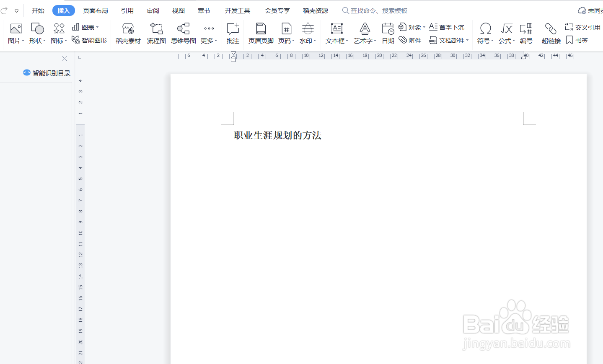
Task: Click 智能识别目录 in the sidebar
Action: tap(47, 73)
